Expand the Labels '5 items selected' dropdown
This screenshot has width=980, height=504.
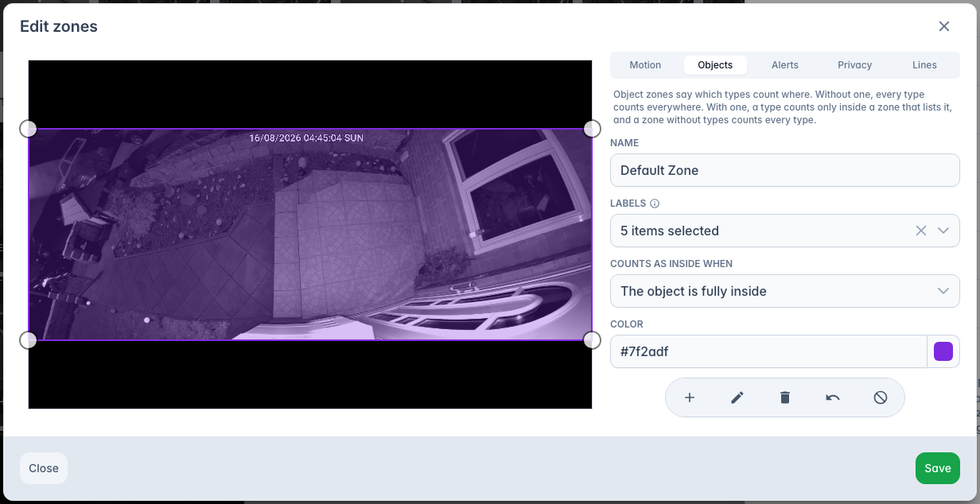(785, 231)
